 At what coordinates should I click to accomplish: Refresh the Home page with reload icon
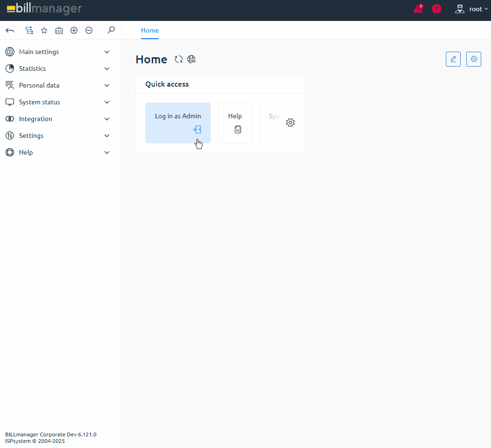point(179,59)
